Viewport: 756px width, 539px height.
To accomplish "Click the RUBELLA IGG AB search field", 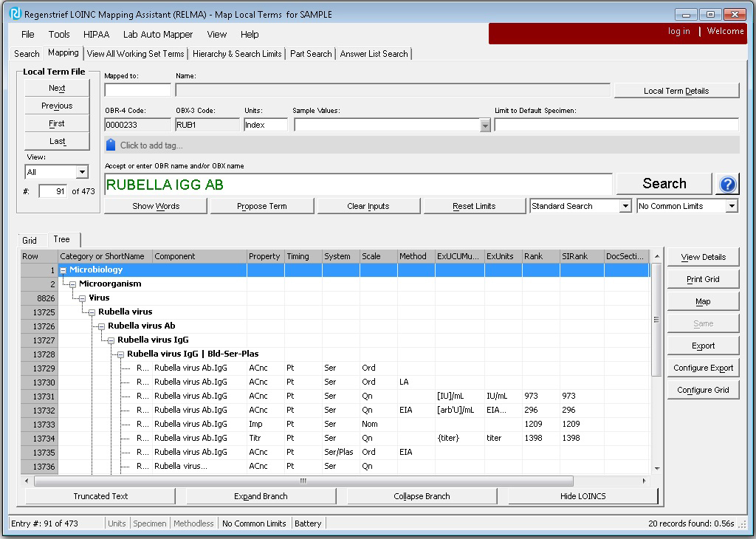I will click(358, 185).
